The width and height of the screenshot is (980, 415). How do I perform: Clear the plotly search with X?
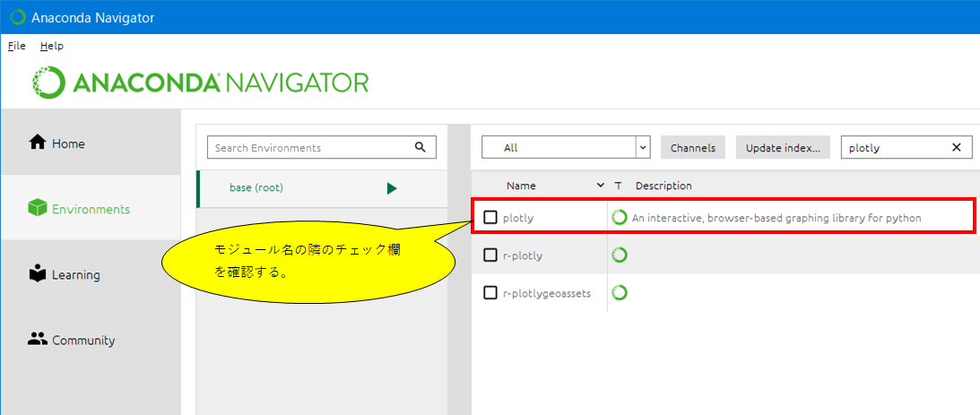957,148
